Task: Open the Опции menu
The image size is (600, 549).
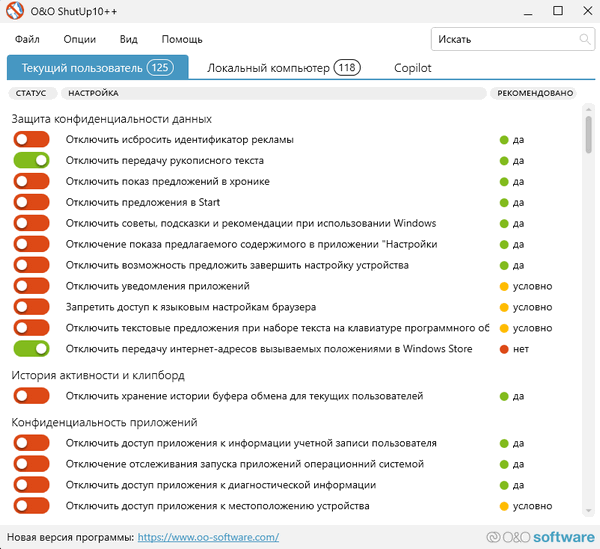Action: [80, 39]
